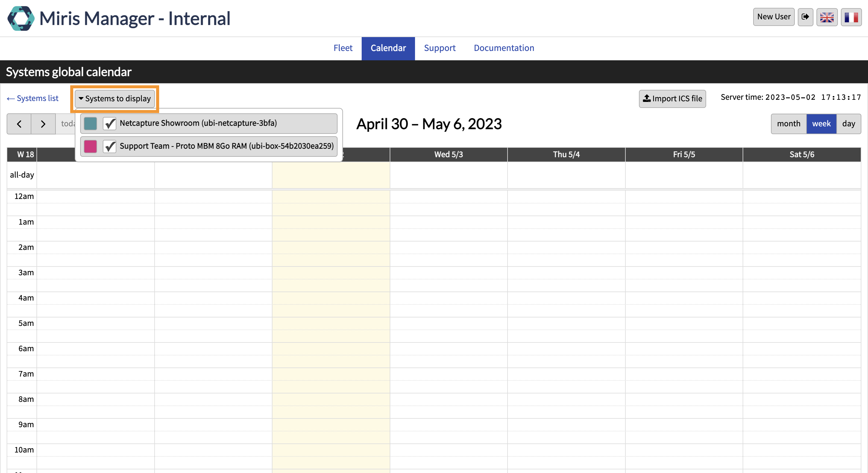Click pink color swatch for Support Team
Screen dimensions: 868x473
[90, 147]
